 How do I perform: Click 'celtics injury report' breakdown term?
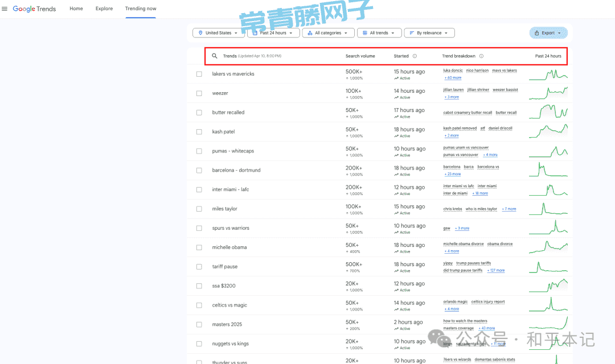[x=488, y=301]
